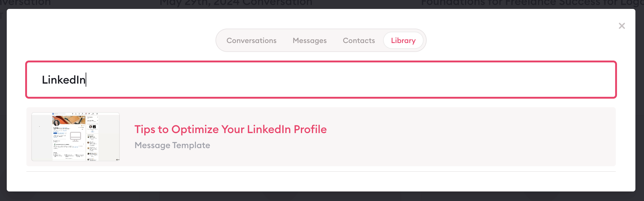
Task: Click blank area of the search result row
Action: pos(460,137)
